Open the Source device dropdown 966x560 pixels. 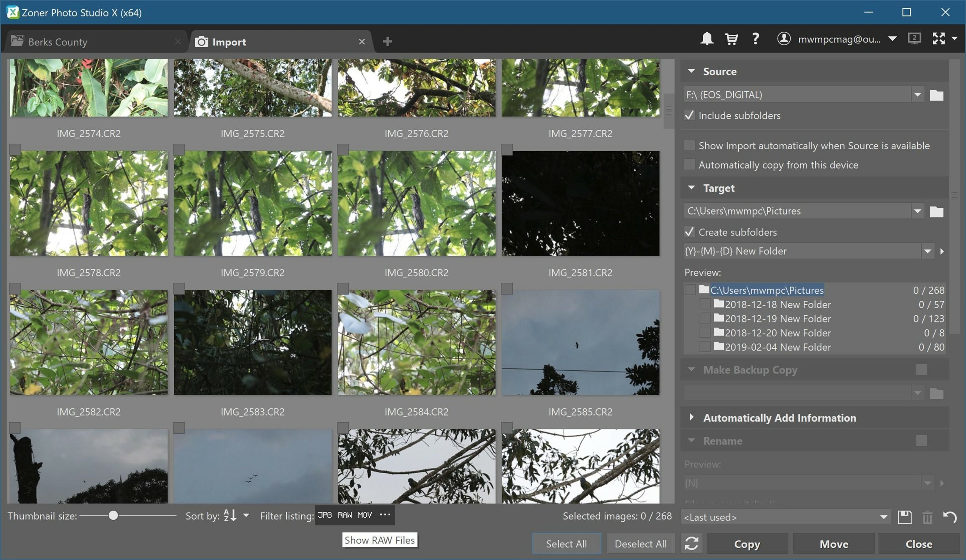click(918, 95)
